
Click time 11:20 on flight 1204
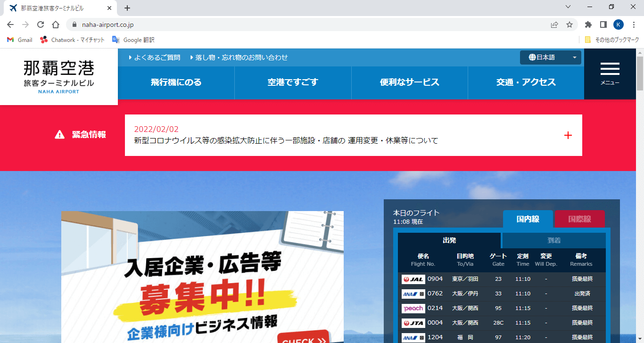click(523, 337)
